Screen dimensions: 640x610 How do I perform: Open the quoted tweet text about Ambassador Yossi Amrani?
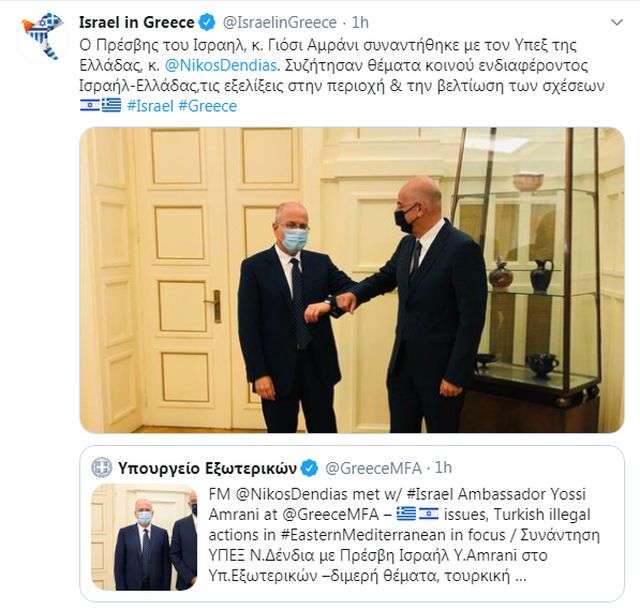(x=404, y=535)
